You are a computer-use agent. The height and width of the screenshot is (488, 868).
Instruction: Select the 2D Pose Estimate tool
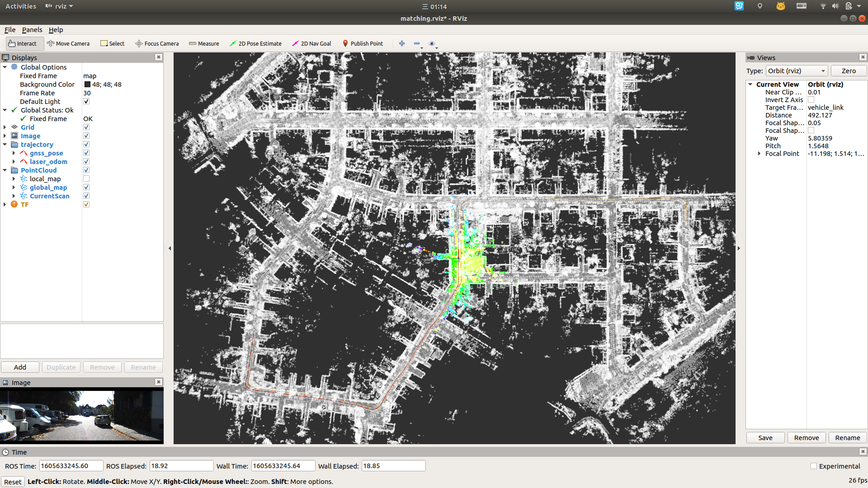(x=255, y=44)
